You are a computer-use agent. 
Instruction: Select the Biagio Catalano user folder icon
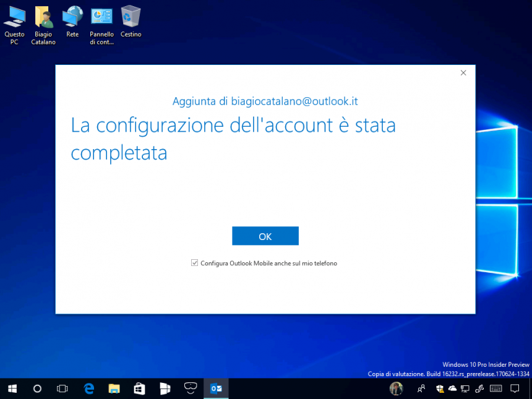point(43,26)
